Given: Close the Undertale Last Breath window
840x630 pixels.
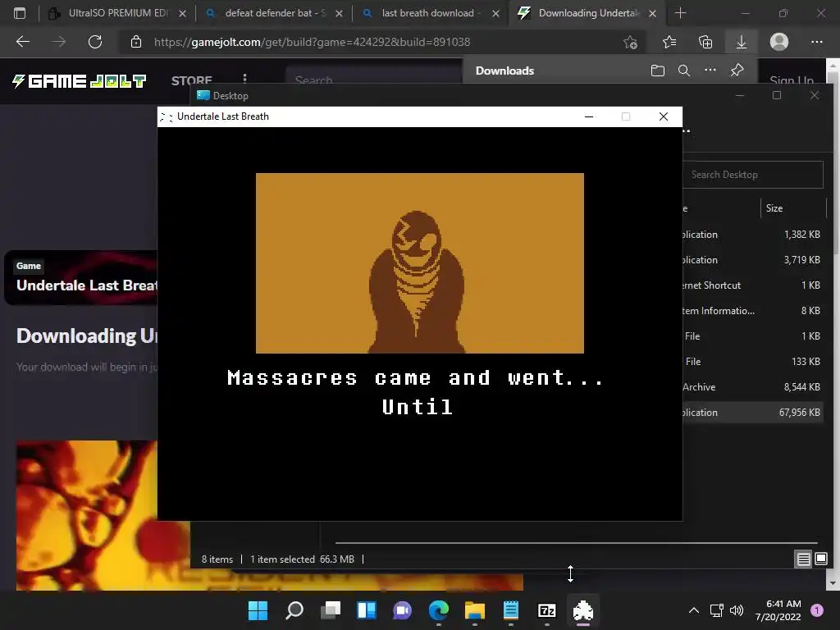Looking at the screenshot, I should [x=663, y=116].
